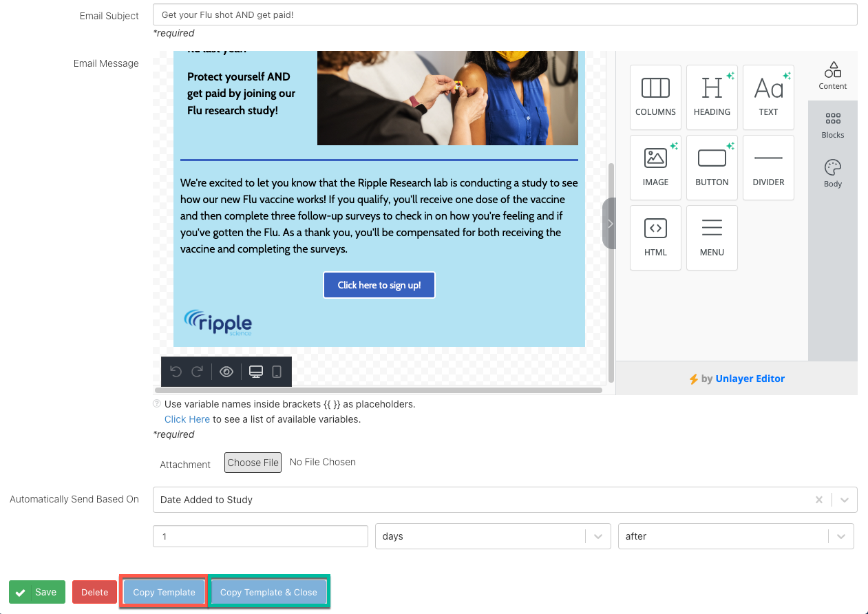
Task: Add a Heading content block
Action: pos(712,97)
